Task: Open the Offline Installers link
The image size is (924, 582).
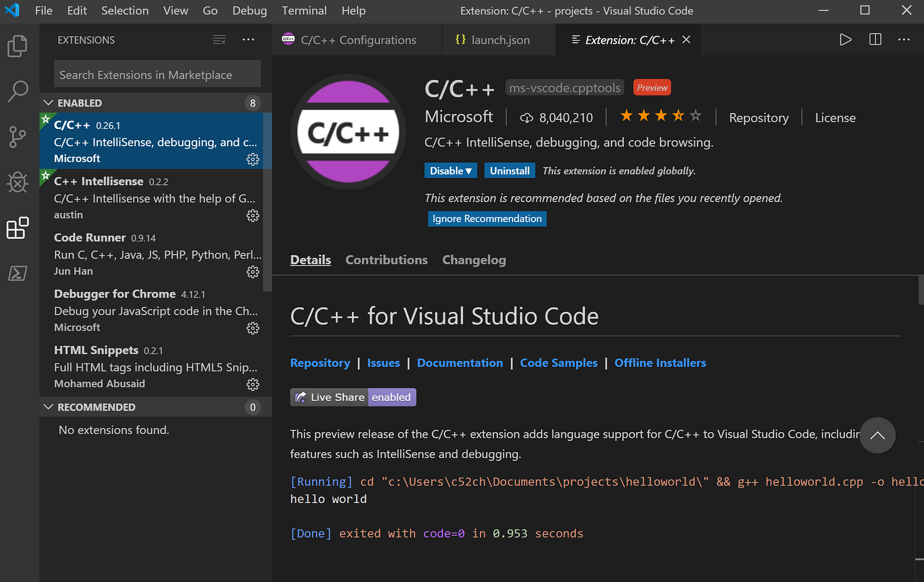Action: click(660, 363)
